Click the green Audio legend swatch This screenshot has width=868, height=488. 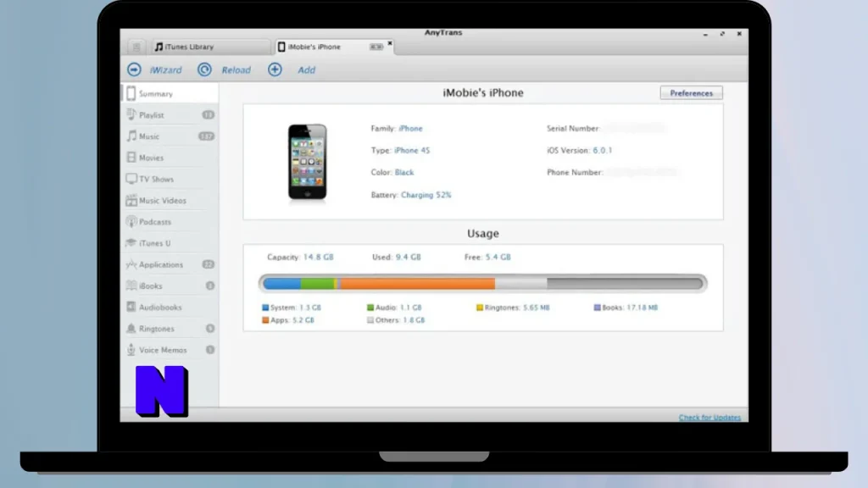370,308
